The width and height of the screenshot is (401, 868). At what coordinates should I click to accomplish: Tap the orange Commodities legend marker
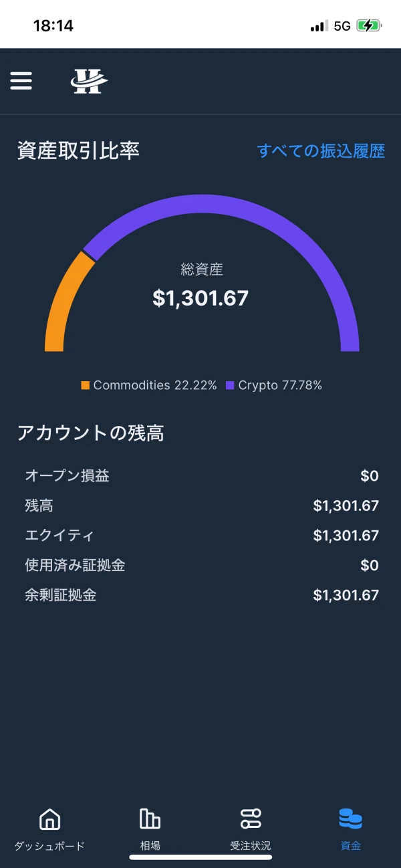(87, 385)
